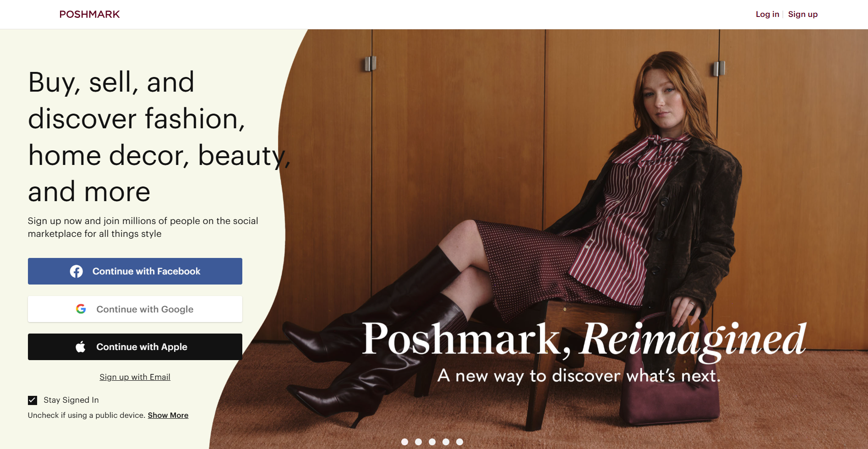Viewport: 868px width, 449px height.
Task: Select the first carousel dot
Action: pyautogui.click(x=404, y=442)
